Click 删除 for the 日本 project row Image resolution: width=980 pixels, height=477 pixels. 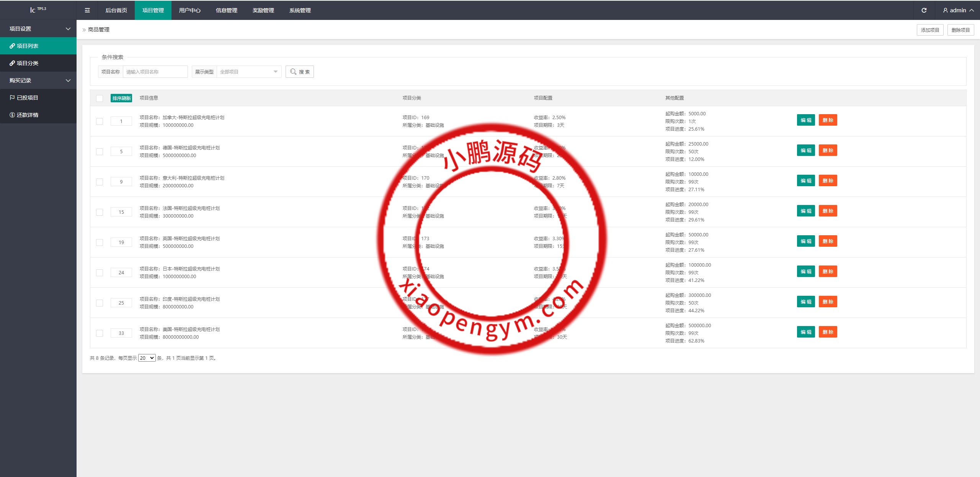tap(828, 271)
